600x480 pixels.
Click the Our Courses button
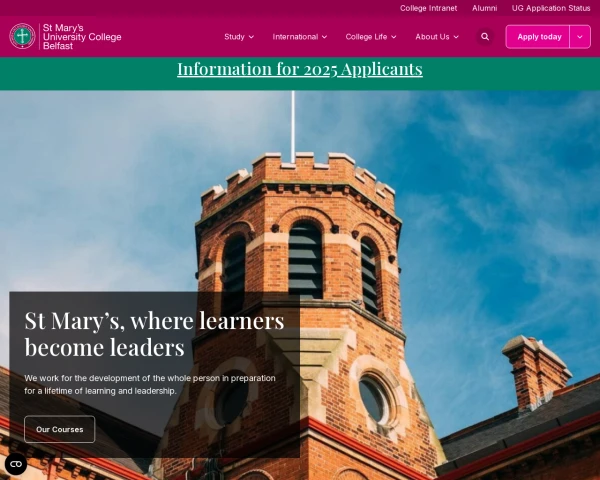tap(60, 429)
